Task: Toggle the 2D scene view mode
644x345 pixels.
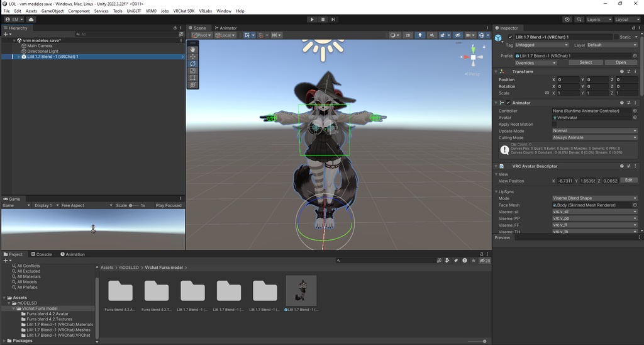Action: (408, 35)
